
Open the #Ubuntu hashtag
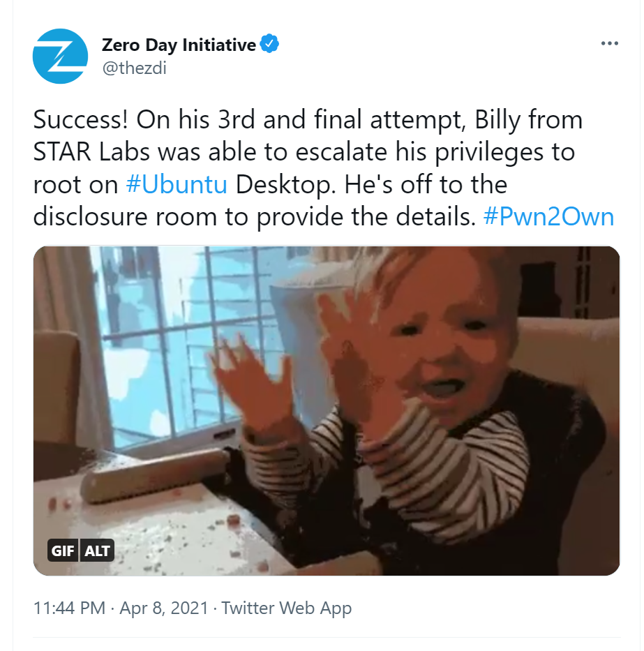177,185
